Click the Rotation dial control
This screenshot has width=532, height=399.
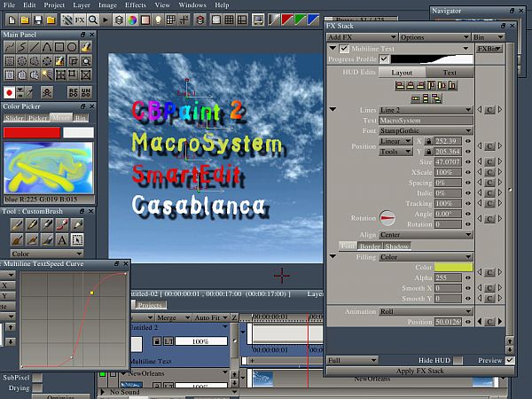coord(387,218)
